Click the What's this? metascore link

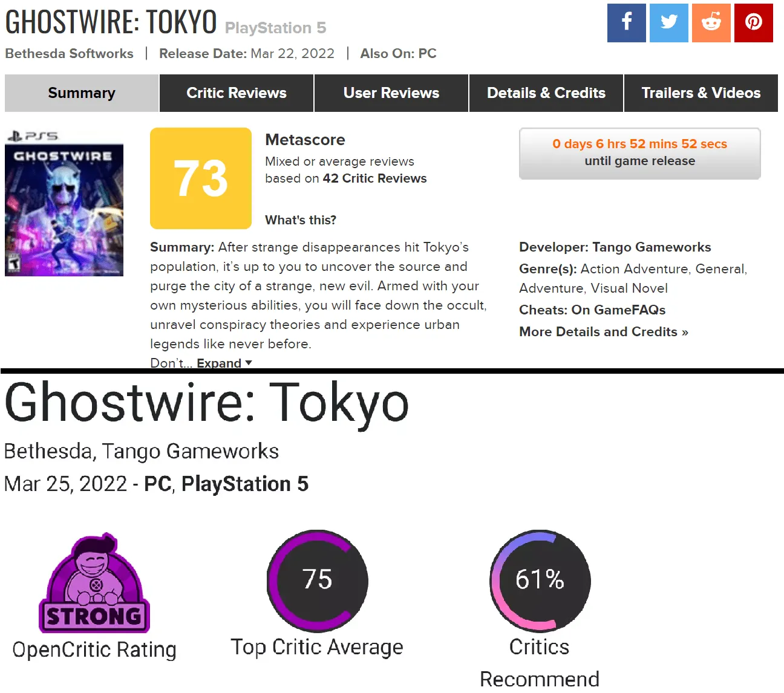[301, 220]
